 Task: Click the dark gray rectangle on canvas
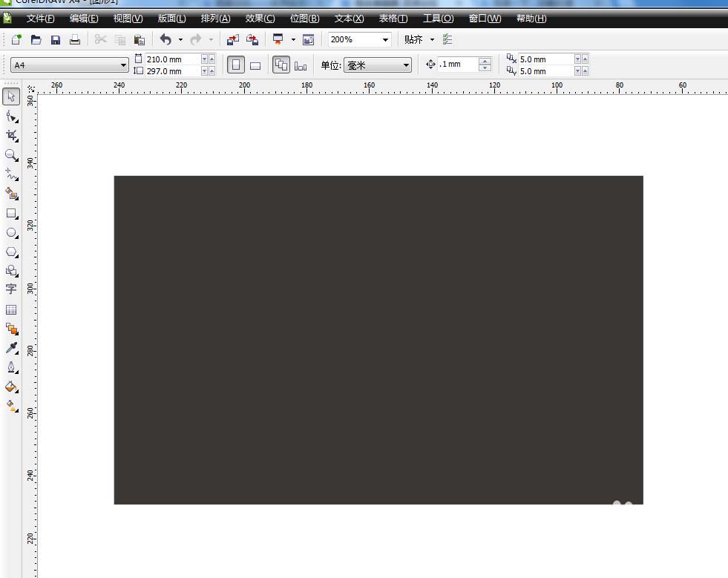(x=378, y=340)
